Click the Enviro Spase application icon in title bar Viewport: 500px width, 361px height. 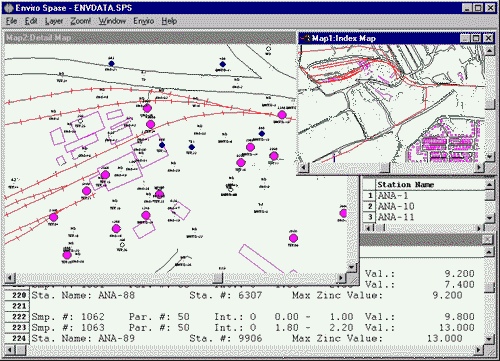click(x=9, y=8)
